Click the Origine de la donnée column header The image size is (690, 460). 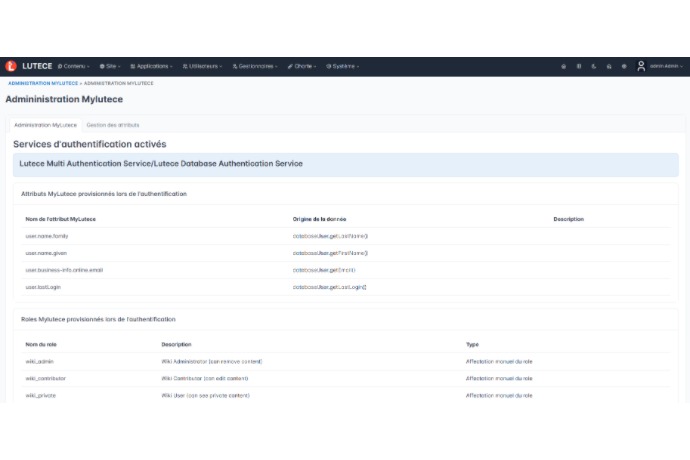(x=319, y=219)
